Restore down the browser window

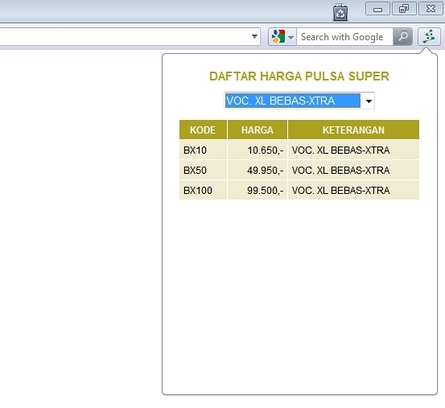point(404,9)
